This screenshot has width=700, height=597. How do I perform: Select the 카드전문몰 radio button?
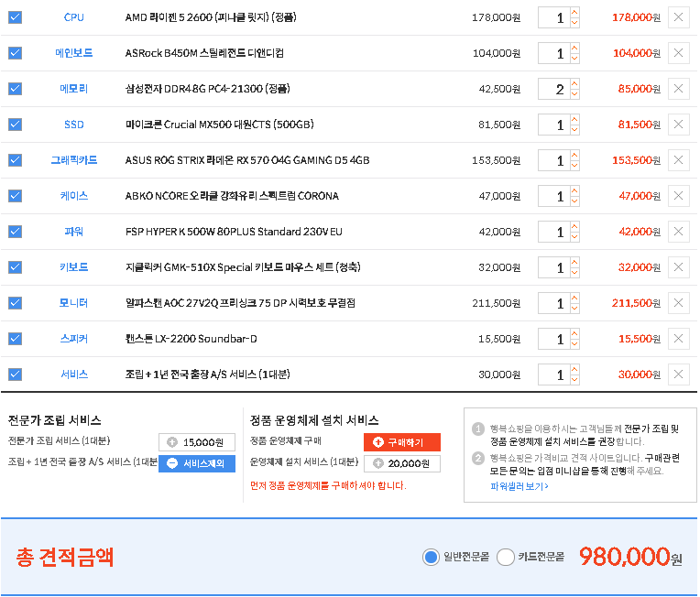click(506, 557)
